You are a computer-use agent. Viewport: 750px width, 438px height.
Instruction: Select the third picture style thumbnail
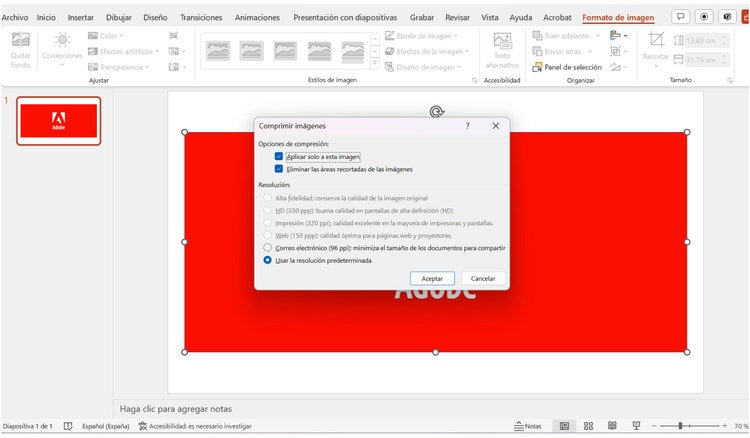click(x=285, y=51)
